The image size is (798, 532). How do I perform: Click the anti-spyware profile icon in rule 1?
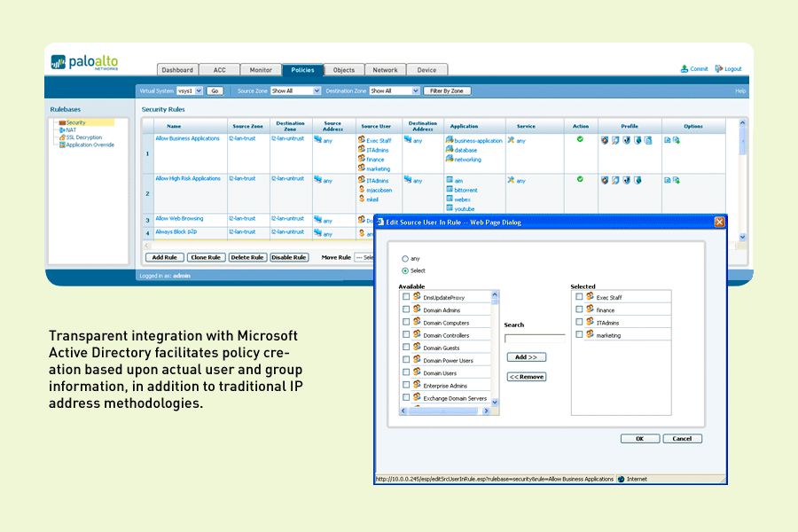tap(615, 140)
